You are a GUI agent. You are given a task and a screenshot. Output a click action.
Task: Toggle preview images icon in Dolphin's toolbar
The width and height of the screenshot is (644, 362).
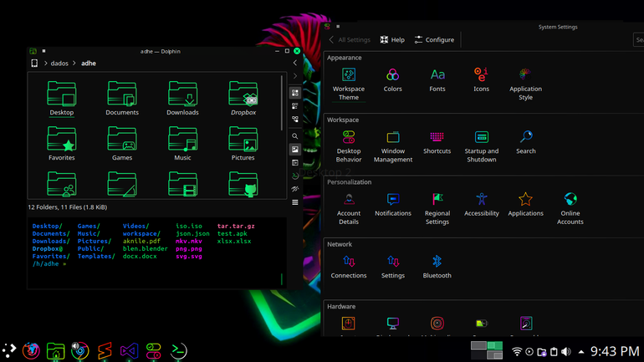(x=295, y=150)
